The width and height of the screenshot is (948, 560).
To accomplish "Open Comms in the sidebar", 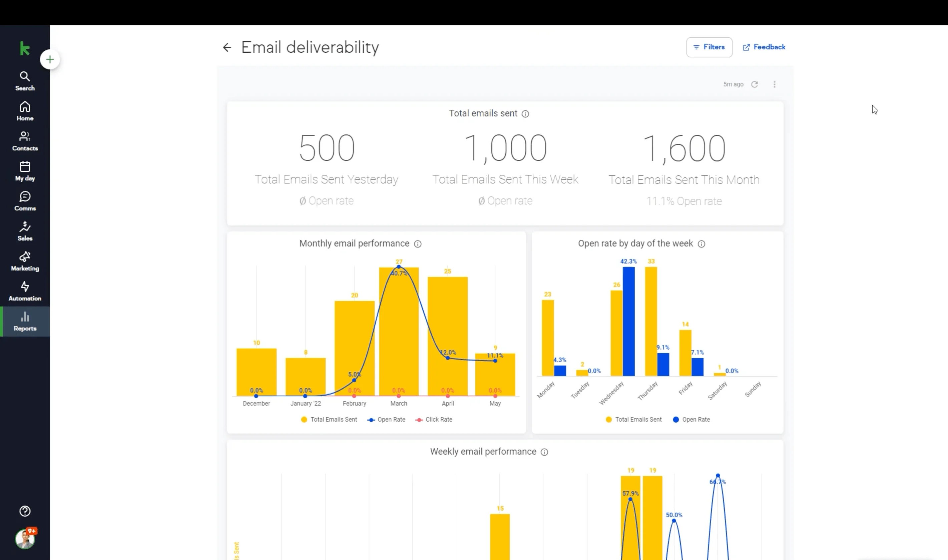I will [25, 201].
